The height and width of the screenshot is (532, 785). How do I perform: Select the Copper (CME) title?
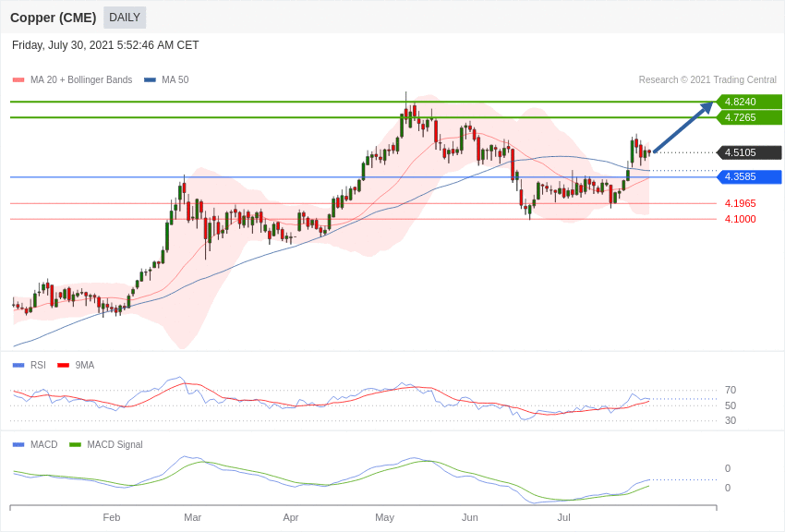(53, 18)
